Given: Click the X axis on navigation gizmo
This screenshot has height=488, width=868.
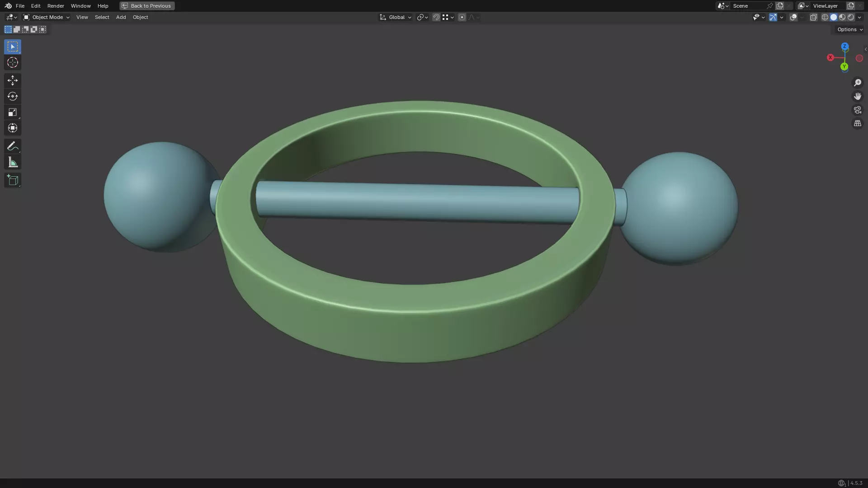Looking at the screenshot, I should 830,57.
